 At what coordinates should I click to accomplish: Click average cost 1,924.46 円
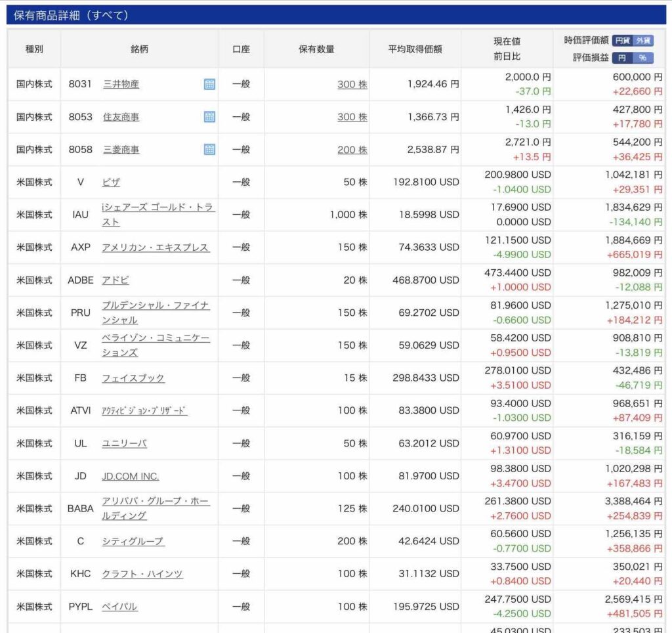pos(433,84)
